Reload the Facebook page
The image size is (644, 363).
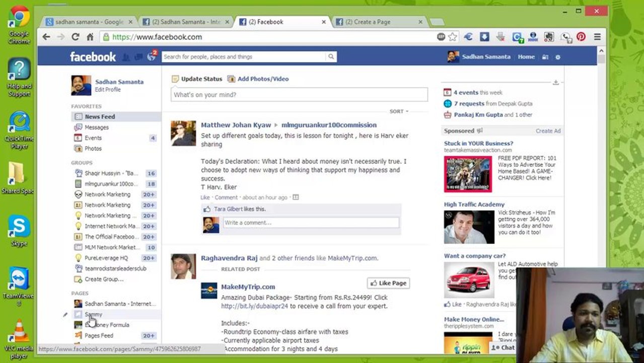pos(76,37)
